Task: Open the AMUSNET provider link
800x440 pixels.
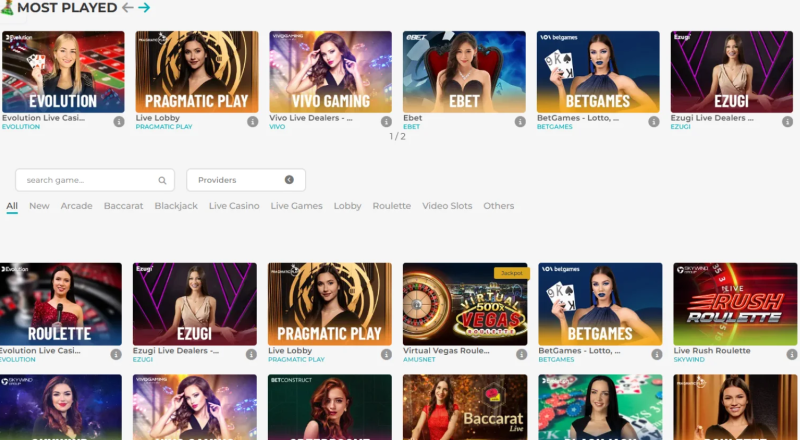Action: pyautogui.click(x=419, y=359)
